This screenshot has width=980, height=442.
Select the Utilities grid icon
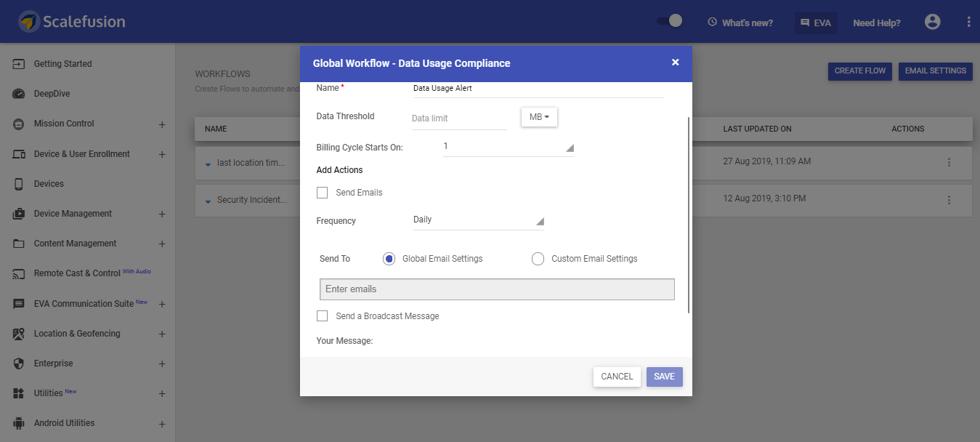19,393
